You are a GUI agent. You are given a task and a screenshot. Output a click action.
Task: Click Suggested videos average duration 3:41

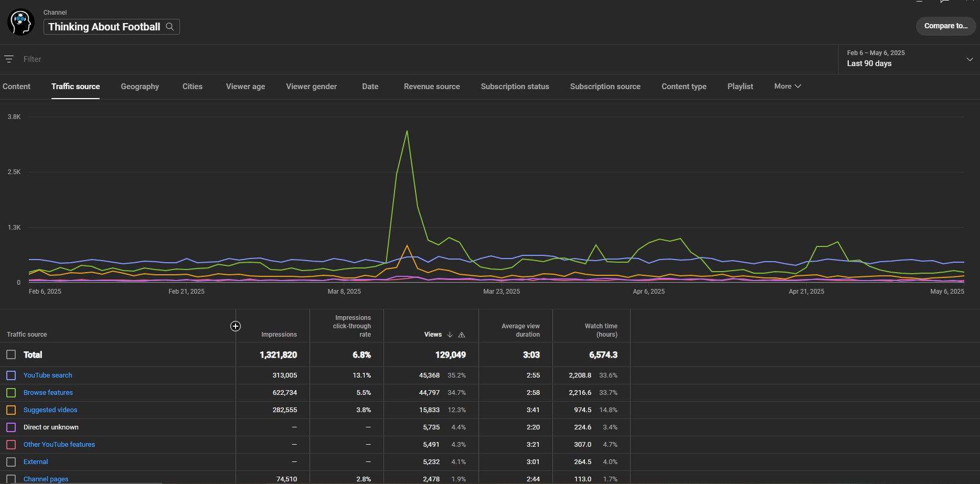(533, 410)
